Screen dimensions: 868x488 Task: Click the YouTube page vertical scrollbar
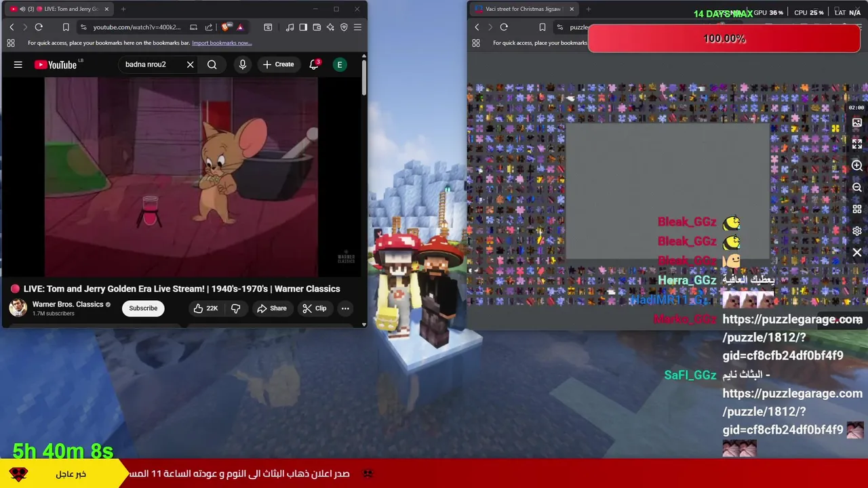(x=364, y=78)
